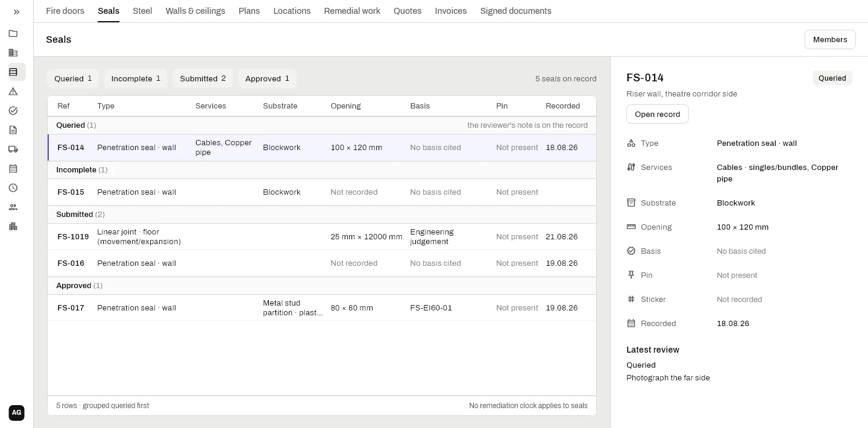Image resolution: width=868 pixels, height=428 pixels.
Task: Open the delivery truck icon in sidebar
Action: pos(13,149)
